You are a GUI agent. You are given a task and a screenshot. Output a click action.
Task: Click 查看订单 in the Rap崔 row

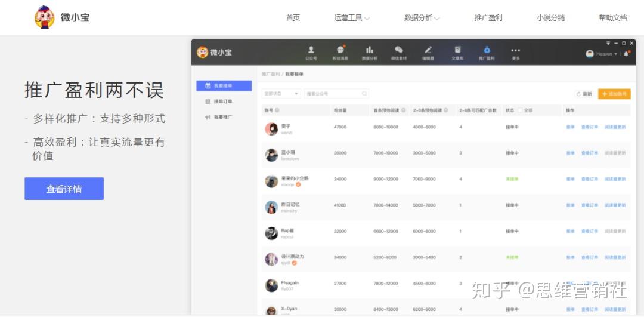point(589,231)
